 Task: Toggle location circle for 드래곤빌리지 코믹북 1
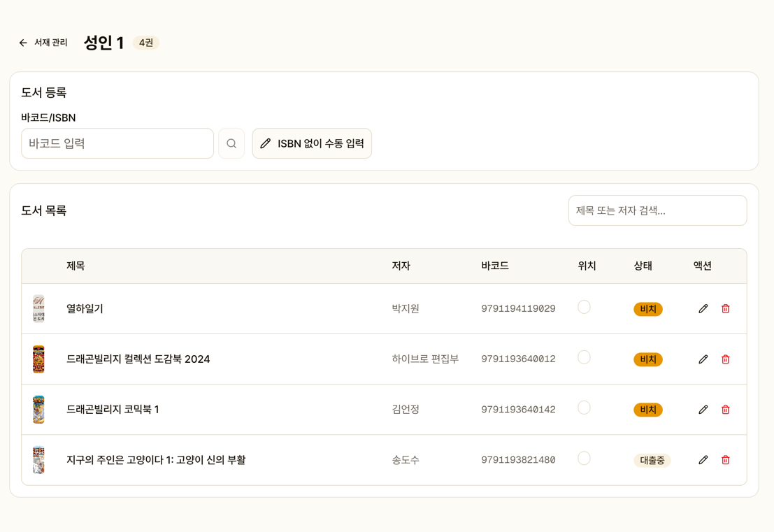[584, 408]
